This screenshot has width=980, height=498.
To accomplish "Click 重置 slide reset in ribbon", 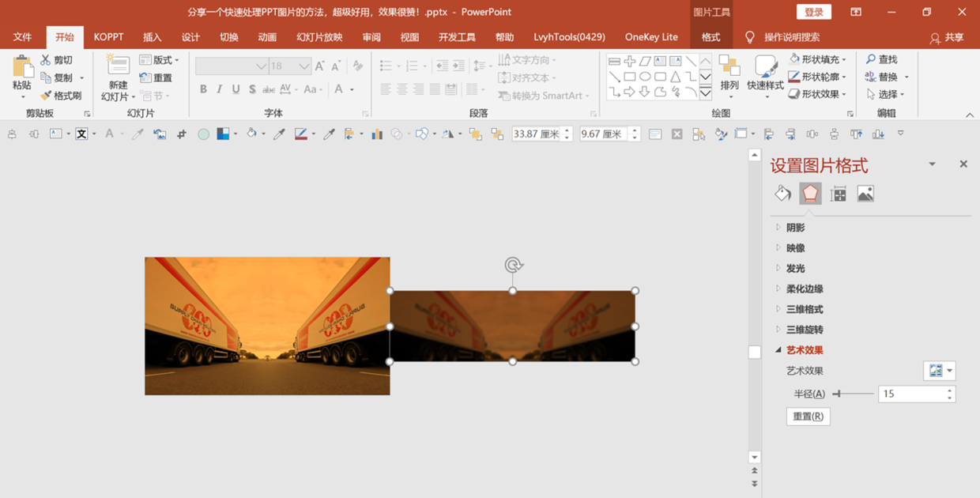I will click(x=156, y=77).
